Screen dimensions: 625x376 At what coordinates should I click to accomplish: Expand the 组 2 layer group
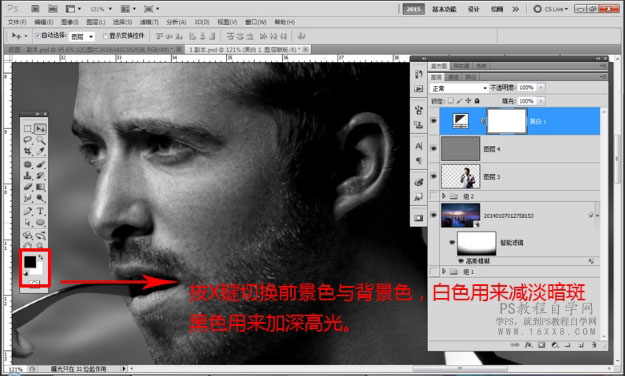444,196
